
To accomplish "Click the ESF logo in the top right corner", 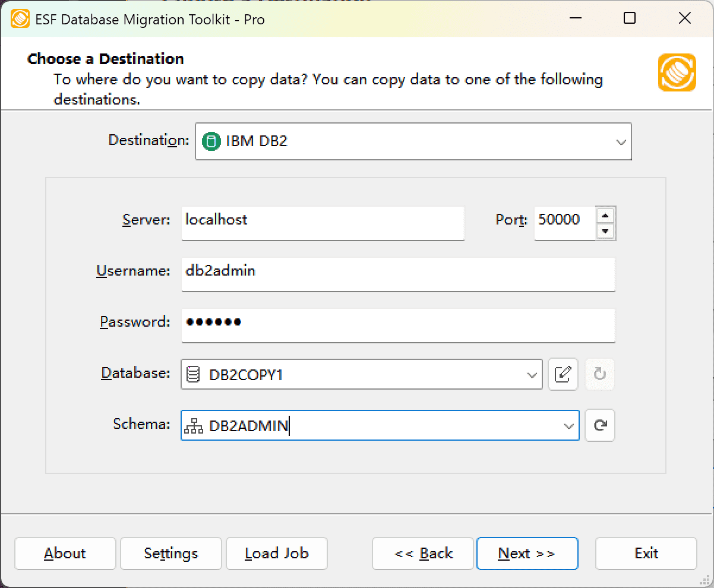I will [x=677, y=74].
